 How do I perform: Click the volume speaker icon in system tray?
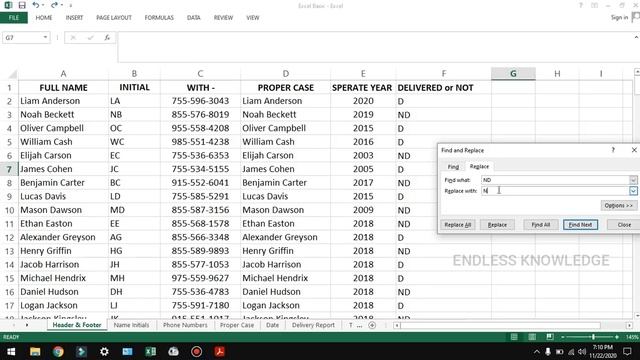[x=582, y=351]
